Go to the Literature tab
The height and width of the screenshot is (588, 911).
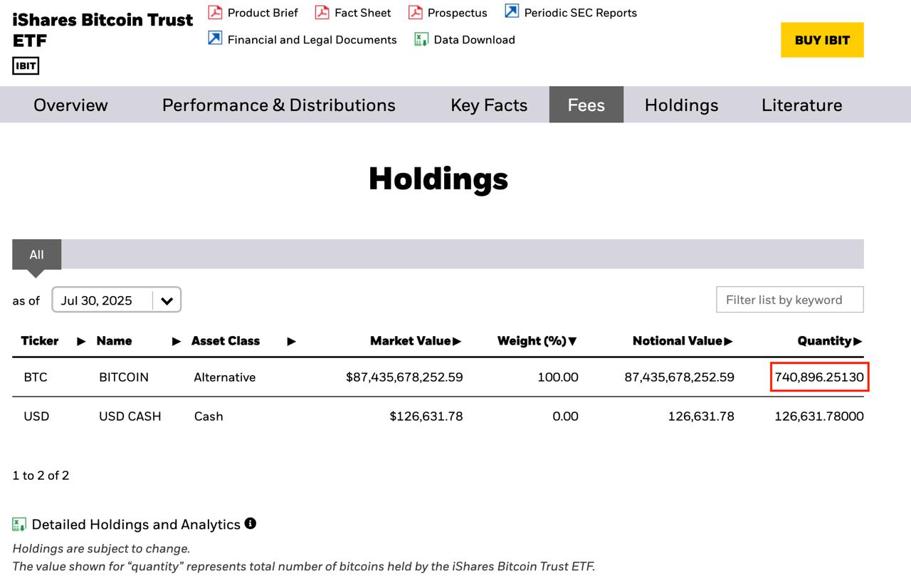[801, 105]
